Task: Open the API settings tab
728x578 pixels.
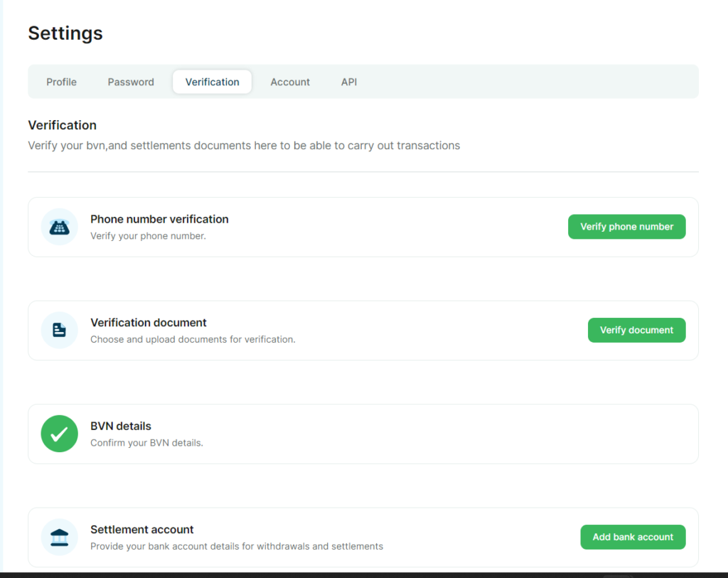Action: (x=349, y=82)
